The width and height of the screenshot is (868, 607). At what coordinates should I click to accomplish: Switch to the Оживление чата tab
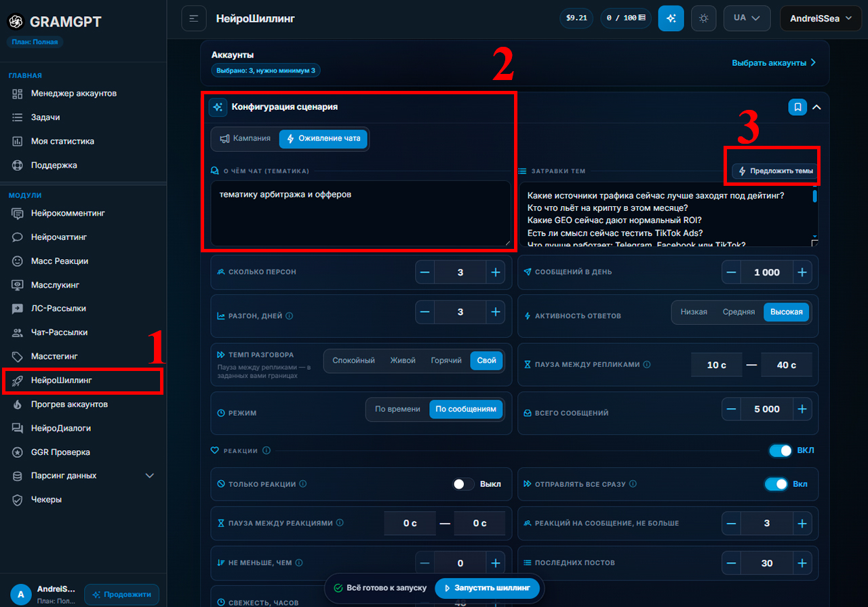click(323, 138)
